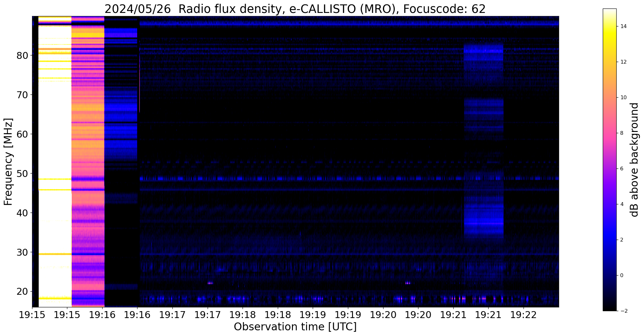The height and width of the screenshot is (336, 644).
Task: Click the 17:17 bright spot near 22 MHz
Action: [x=210, y=283]
